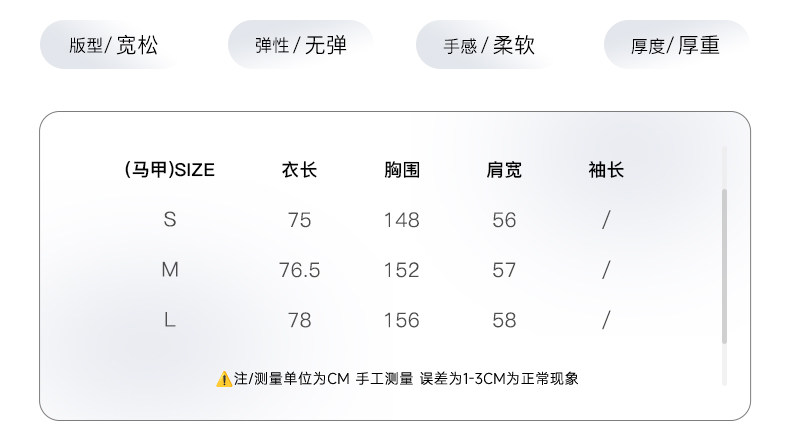
Task: Select the S size row label
Action: click(169, 220)
